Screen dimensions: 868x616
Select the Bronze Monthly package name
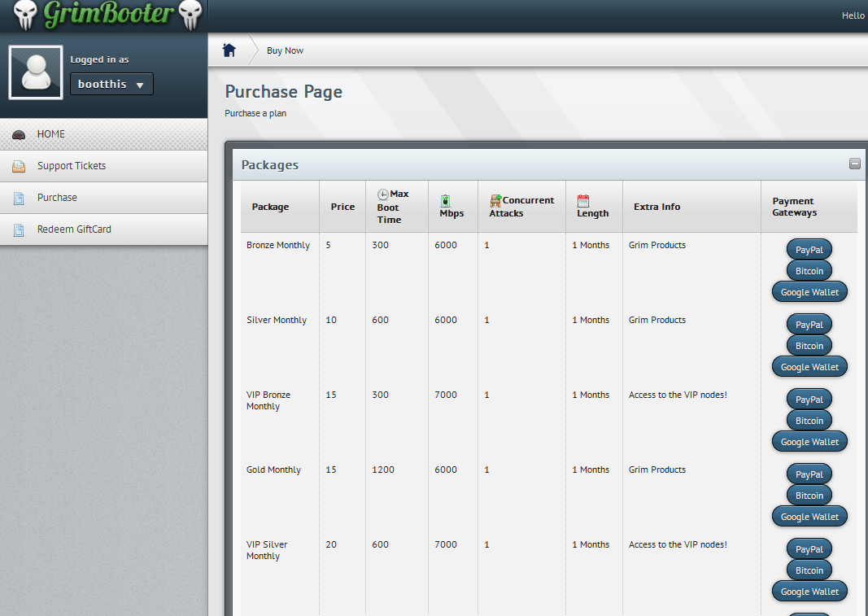point(278,245)
